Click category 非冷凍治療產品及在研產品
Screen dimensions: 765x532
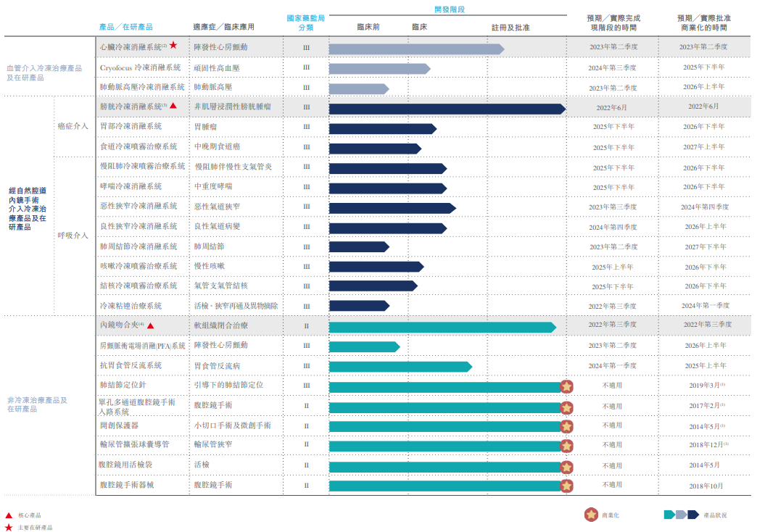[x=37, y=404]
